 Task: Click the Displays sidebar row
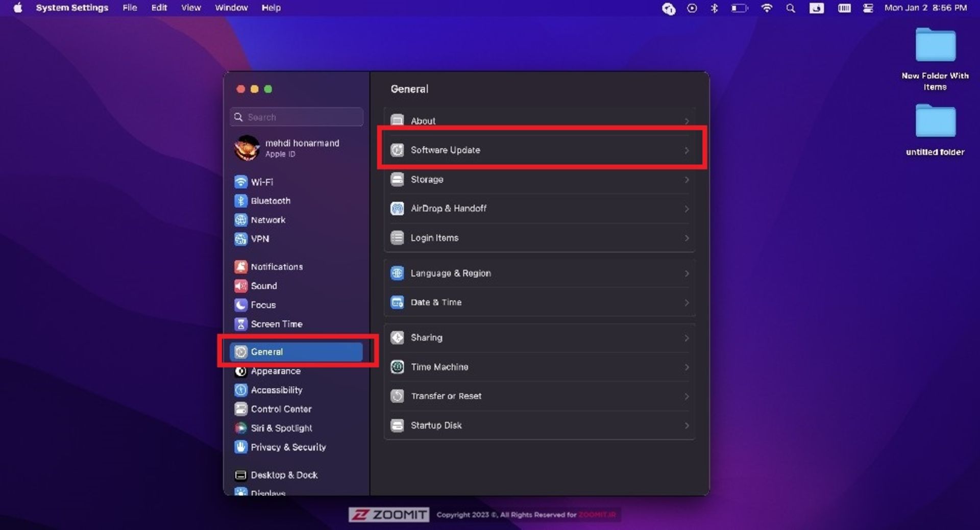(x=297, y=492)
